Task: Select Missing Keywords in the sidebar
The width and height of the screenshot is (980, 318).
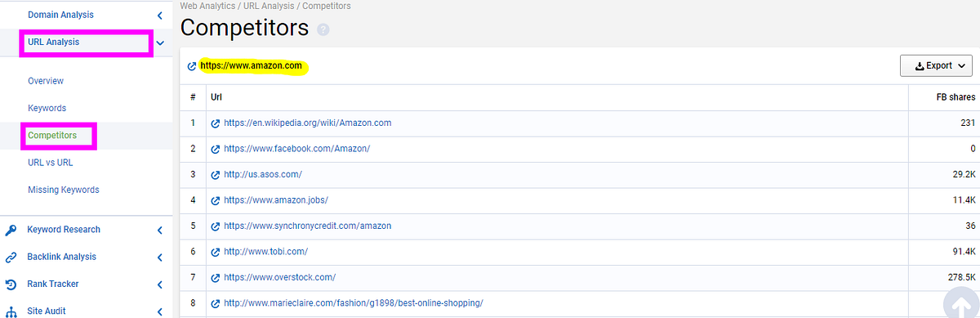Action: (64, 190)
